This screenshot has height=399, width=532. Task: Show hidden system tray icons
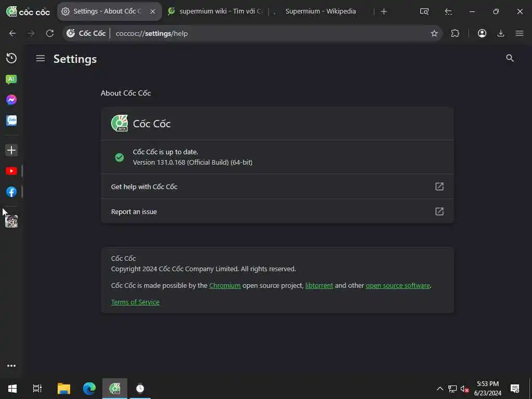click(x=440, y=389)
